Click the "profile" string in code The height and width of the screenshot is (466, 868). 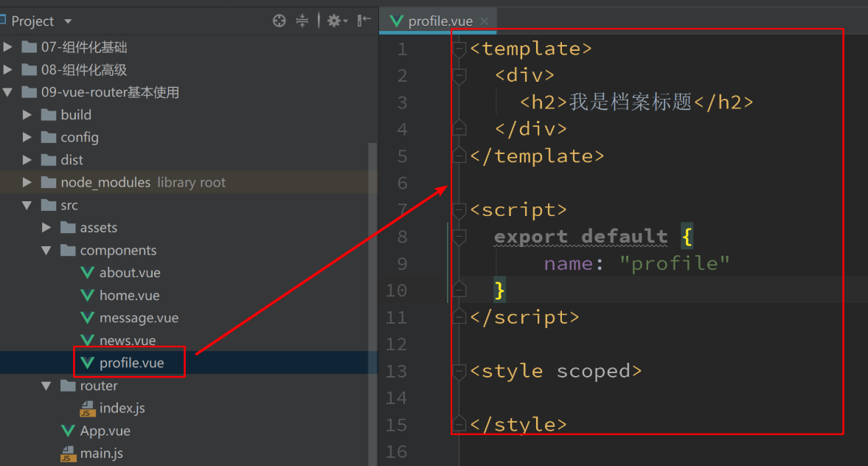pyautogui.click(x=675, y=264)
